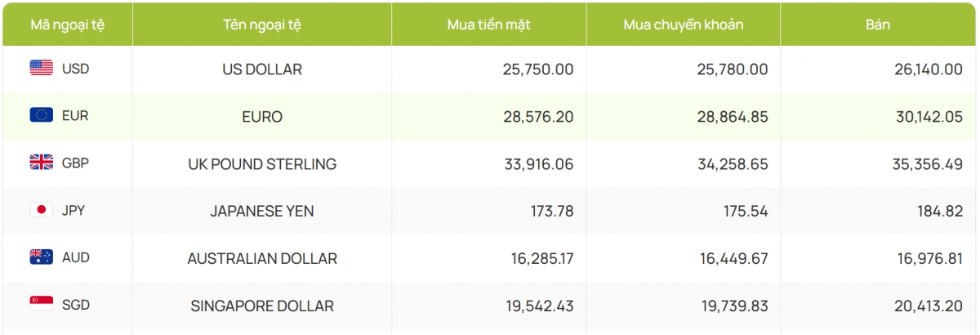
Task: Select the Tên ngoại tệ column header
Action: tap(262, 25)
